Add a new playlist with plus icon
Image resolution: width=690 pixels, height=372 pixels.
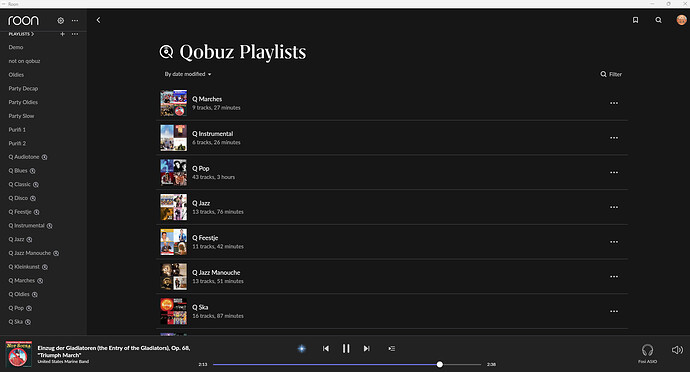click(62, 34)
